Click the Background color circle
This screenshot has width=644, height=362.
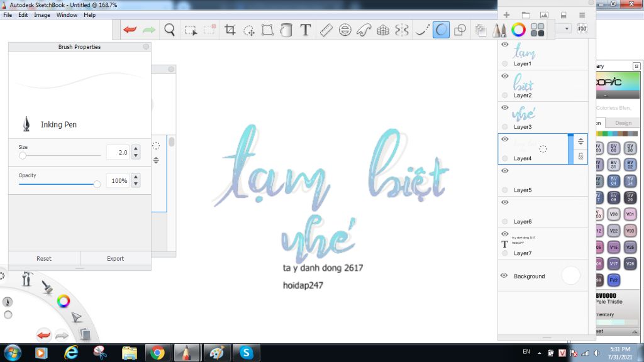click(x=570, y=275)
